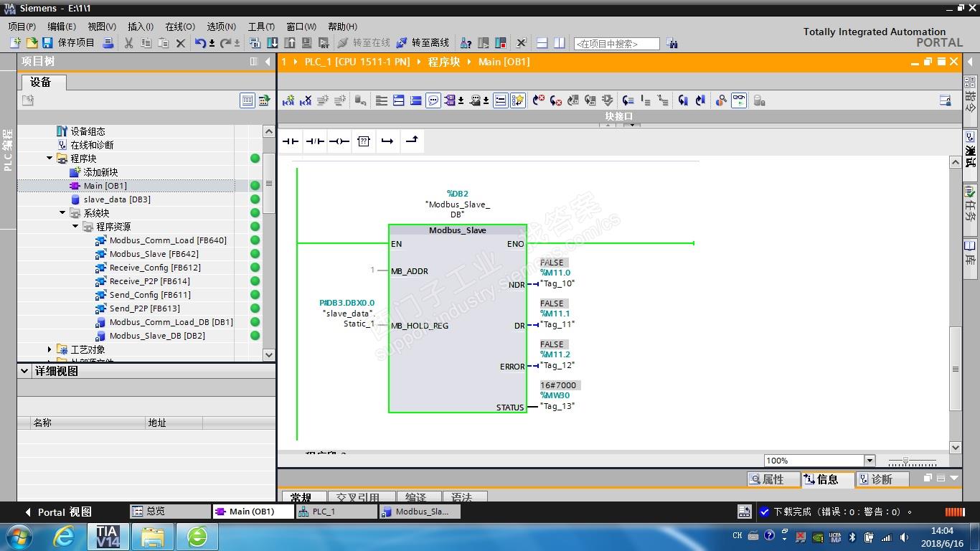The height and width of the screenshot is (551, 980).
Task: Toggle monitoring on/off glasses icon
Action: [738, 100]
